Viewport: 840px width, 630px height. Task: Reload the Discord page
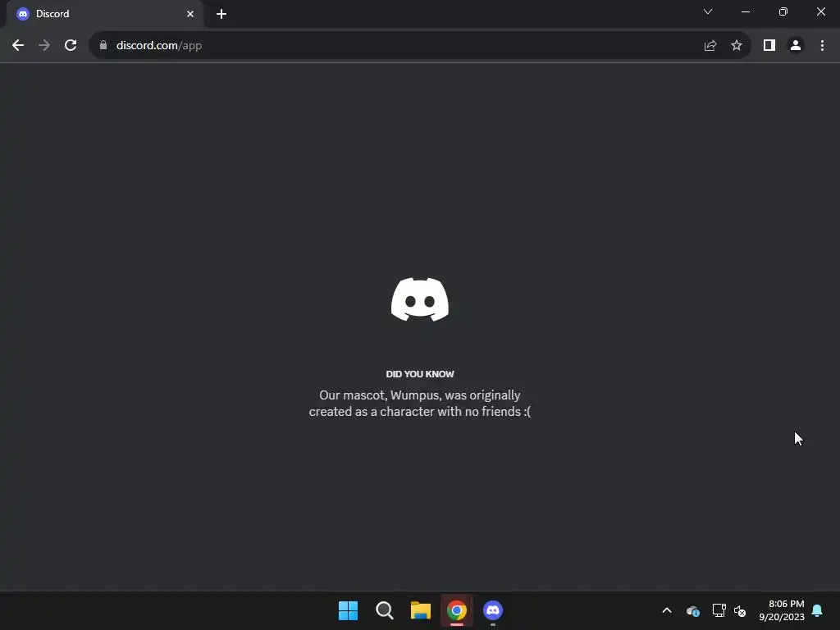point(71,46)
